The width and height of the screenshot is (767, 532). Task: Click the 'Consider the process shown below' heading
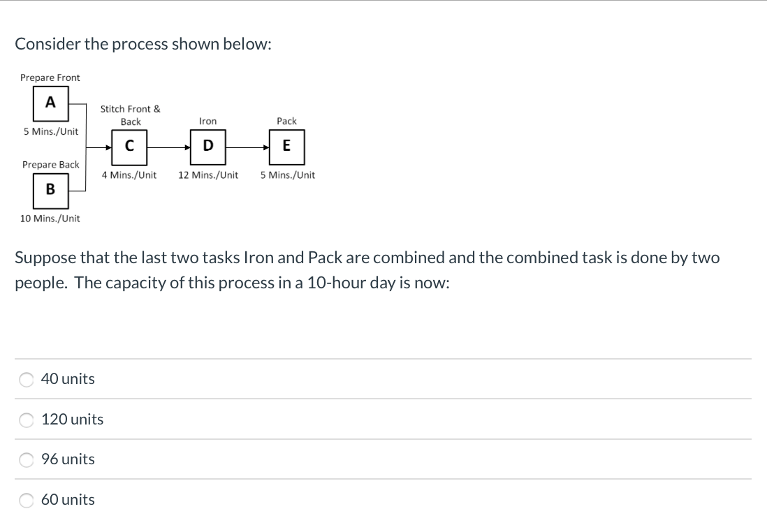(x=143, y=44)
